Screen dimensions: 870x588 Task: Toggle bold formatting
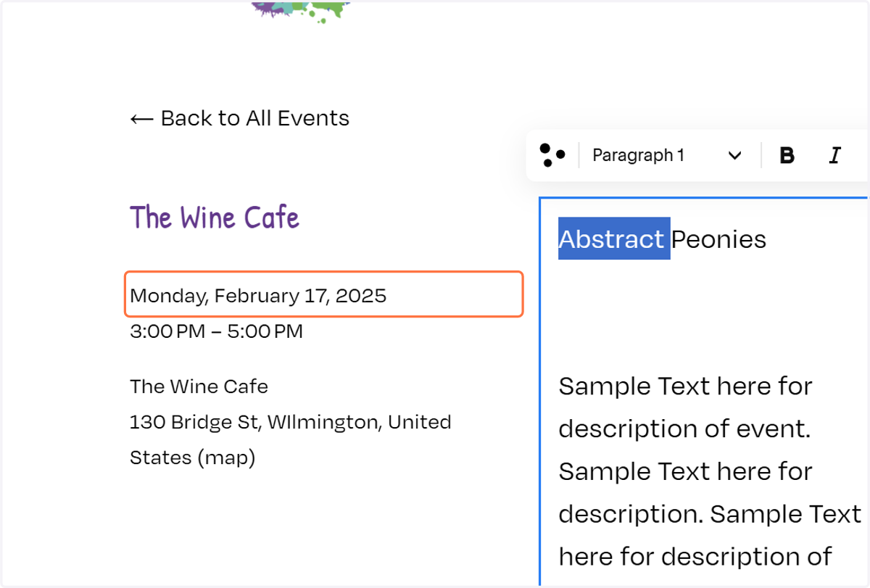coord(787,155)
